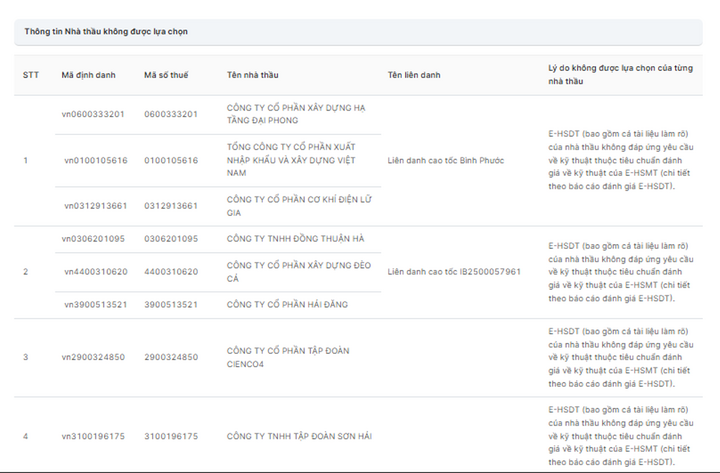Select identifier code vn0100105616
The height and width of the screenshot is (473, 720).
coord(96,160)
